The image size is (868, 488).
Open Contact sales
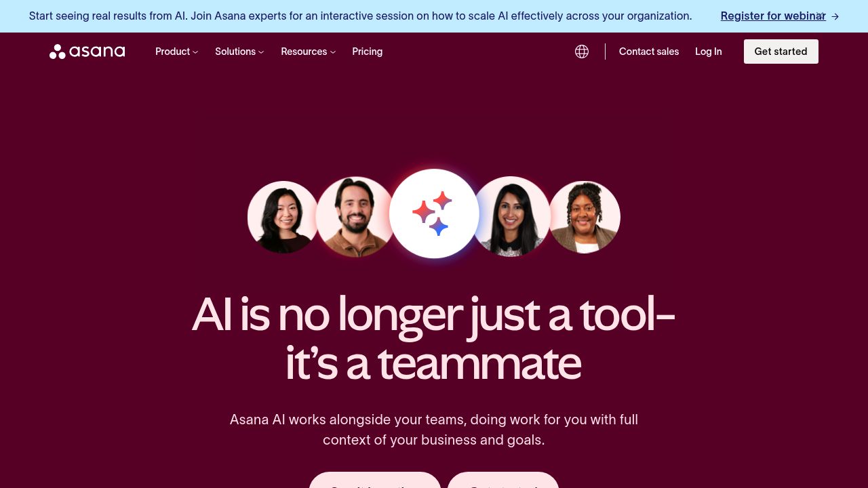coord(649,52)
